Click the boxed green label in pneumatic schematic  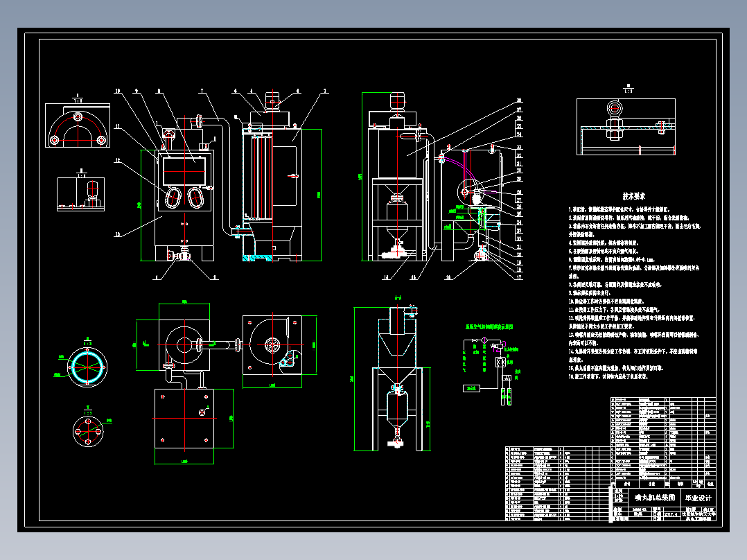471,388
